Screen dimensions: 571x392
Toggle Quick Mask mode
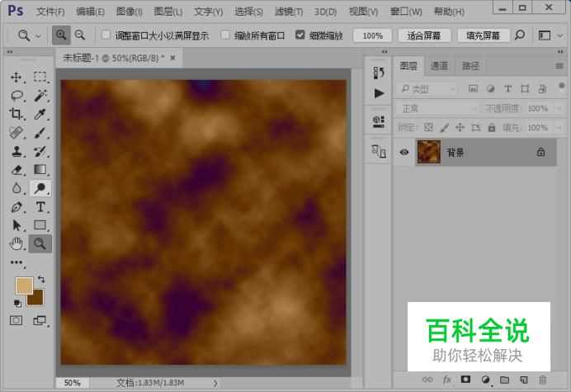16,320
